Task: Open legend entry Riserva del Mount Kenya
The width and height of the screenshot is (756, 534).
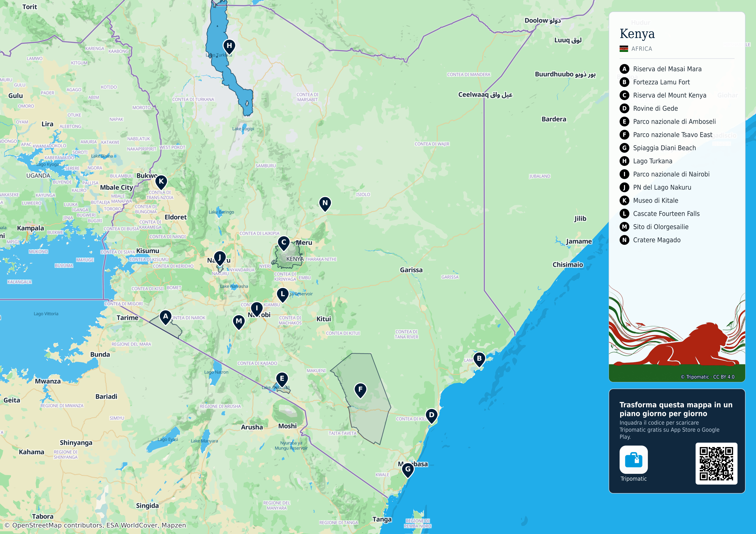Action: point(669,95)
